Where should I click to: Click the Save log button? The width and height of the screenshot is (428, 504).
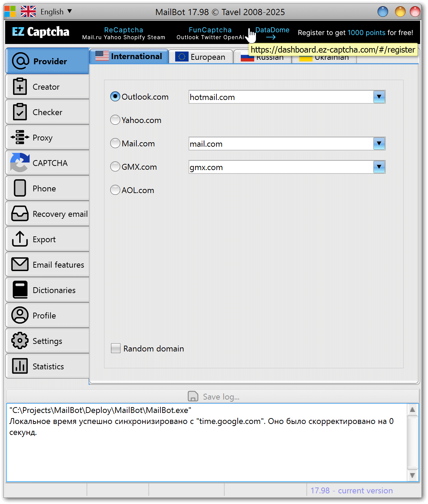(x=214, y=397)
